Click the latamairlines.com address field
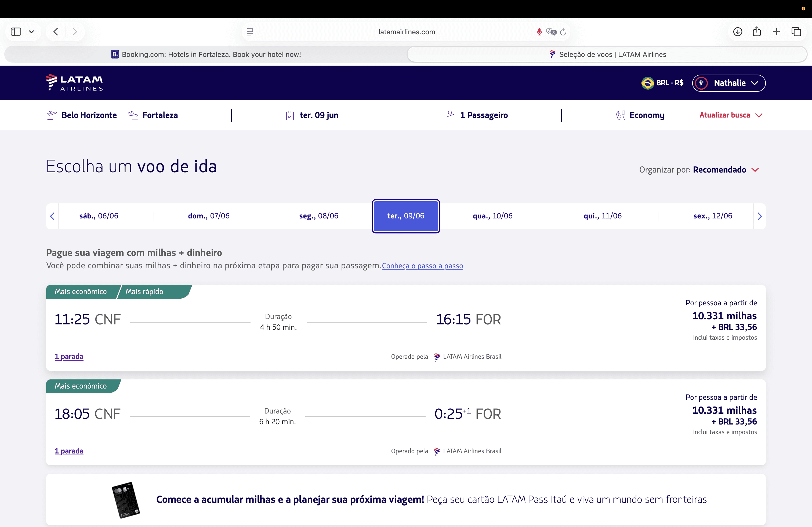This screenshot has width=812, height=527. tap(406, 32)
